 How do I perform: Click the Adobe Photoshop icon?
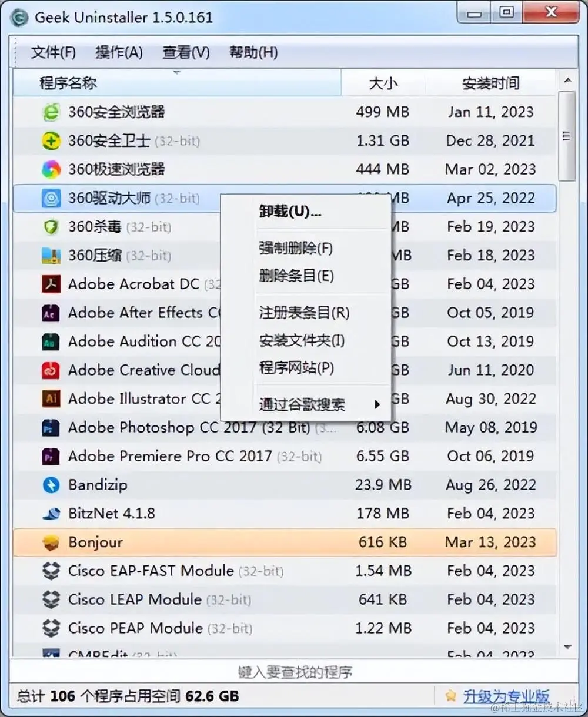(x=51, y=427)
